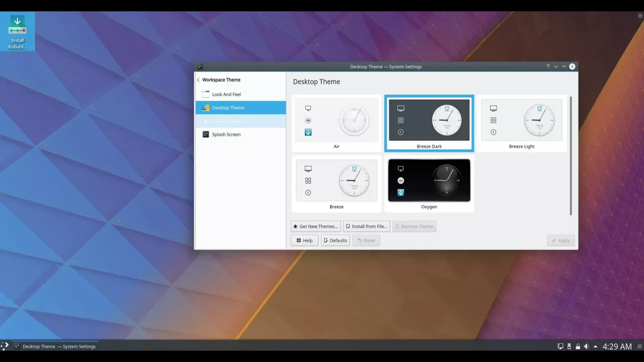The height and width of the screenshot is (362, 644).
Task: Open Help from the bottom button row
Action: click(x=304, y=240)
